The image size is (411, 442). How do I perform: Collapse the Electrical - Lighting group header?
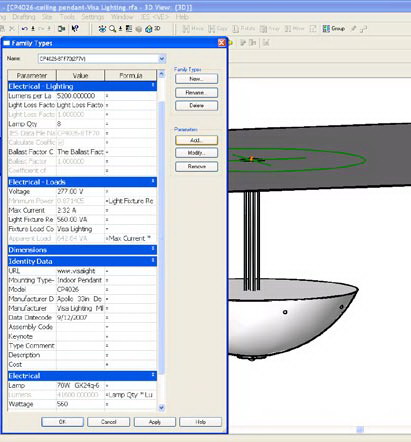[x=82, y=86]
